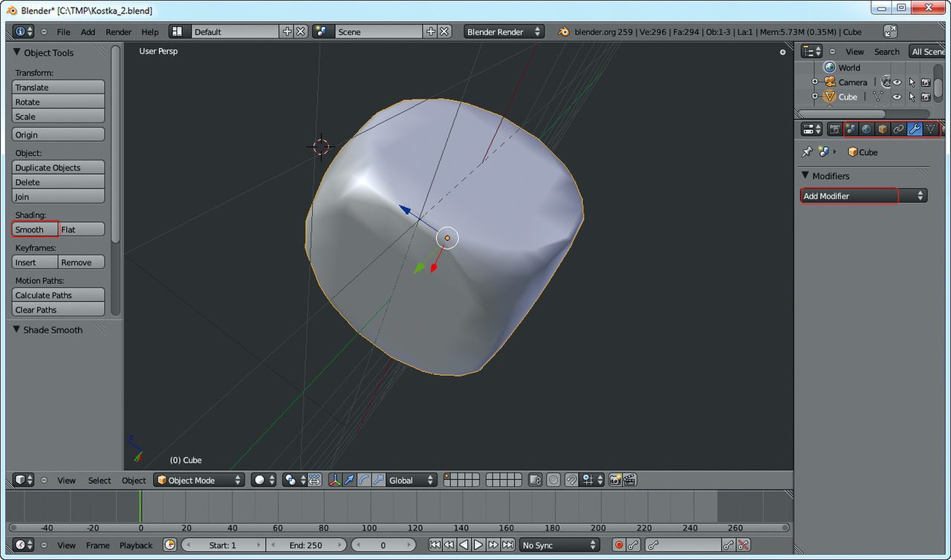Expand the Camera item in outliner

pos(815,82)
